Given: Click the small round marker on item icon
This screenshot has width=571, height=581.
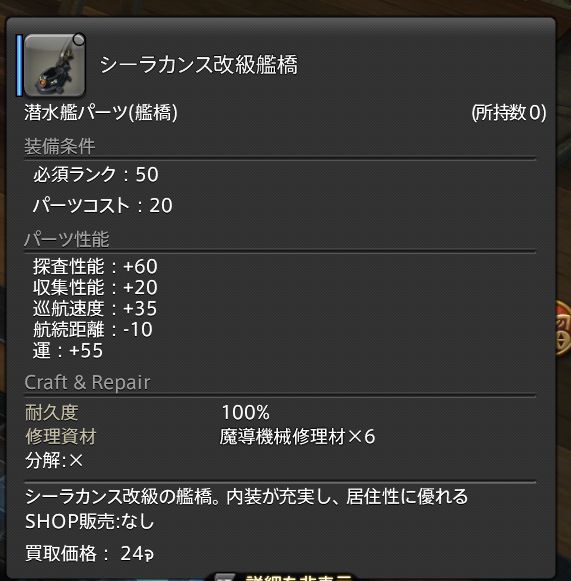Looking at the screenshot, I should pyautogui.click(x=79, y=40).
